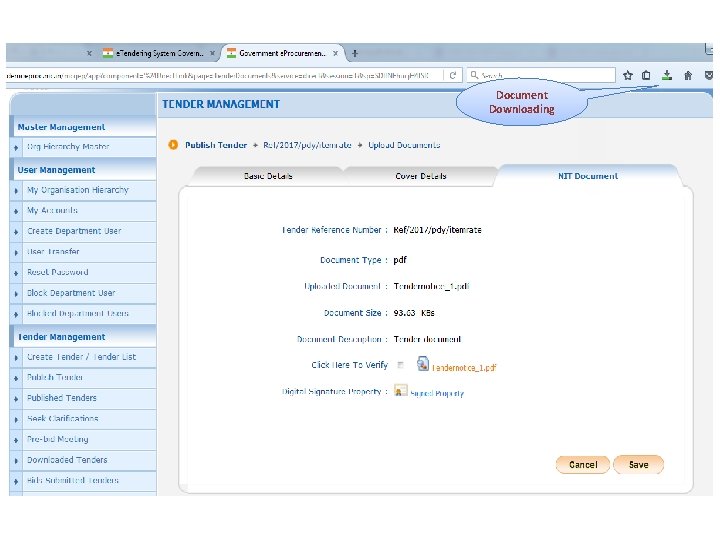Click the Publish Tender breadcrumb link
The height and width of the screenshot is (540, 720).
click(x=216, y=145)
